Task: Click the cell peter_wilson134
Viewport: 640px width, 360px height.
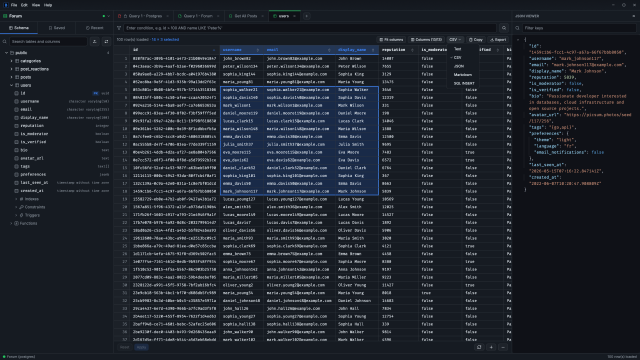Action: click(242, 66)
